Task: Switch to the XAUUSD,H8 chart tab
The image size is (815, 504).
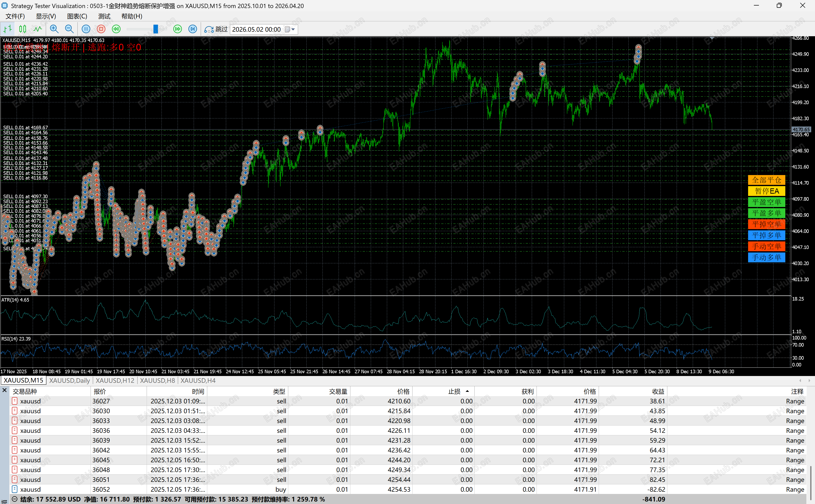Action: (x=157, y=380)
